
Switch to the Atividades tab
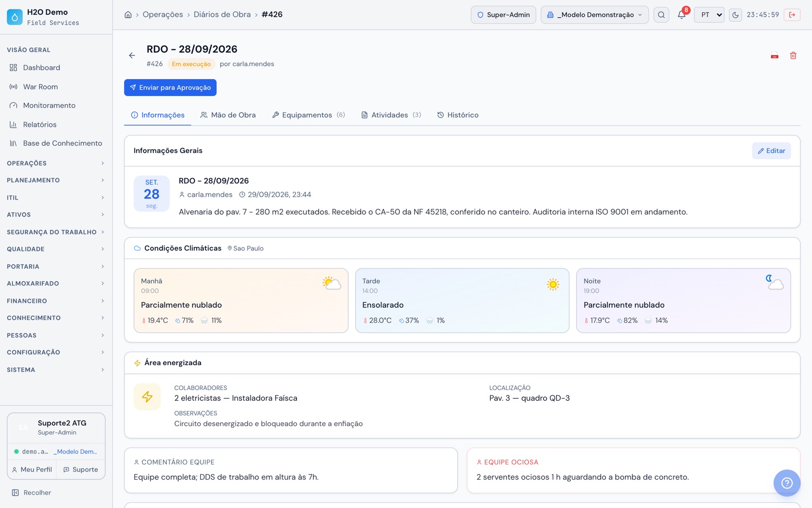click(x=391, y=115)
